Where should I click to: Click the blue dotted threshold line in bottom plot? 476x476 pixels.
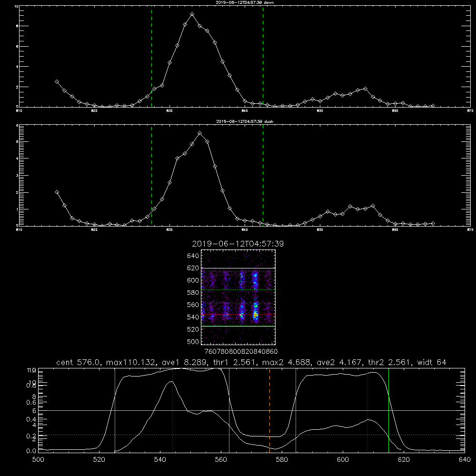(251, 435)
